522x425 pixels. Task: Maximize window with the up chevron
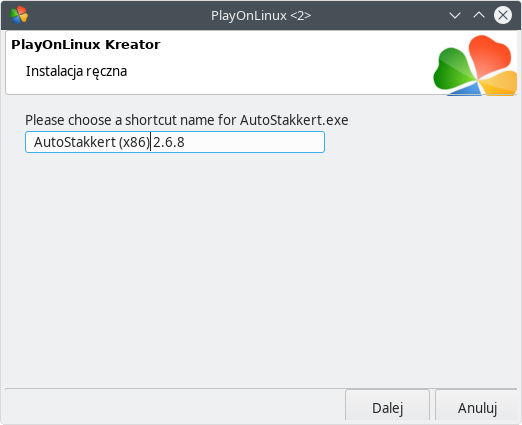479,15
